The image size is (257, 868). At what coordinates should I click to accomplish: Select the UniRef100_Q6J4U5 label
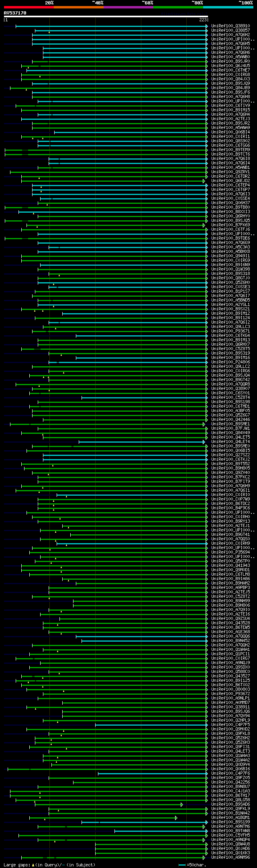point(230,66)
